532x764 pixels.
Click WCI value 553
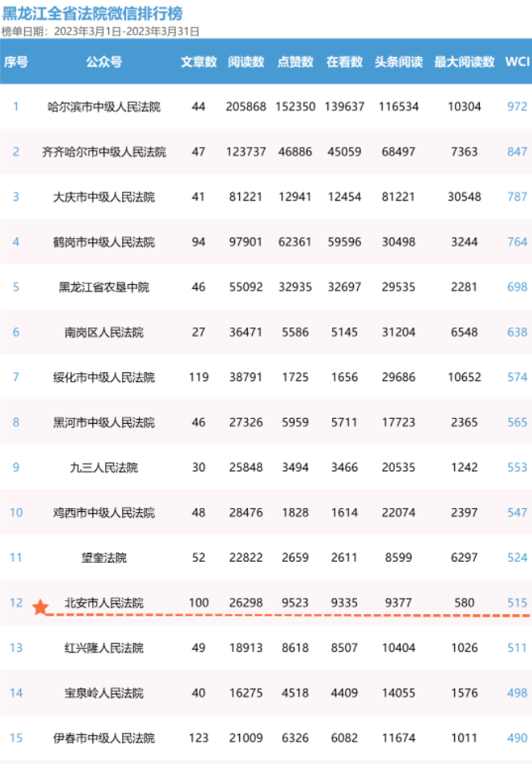(517, 467)
